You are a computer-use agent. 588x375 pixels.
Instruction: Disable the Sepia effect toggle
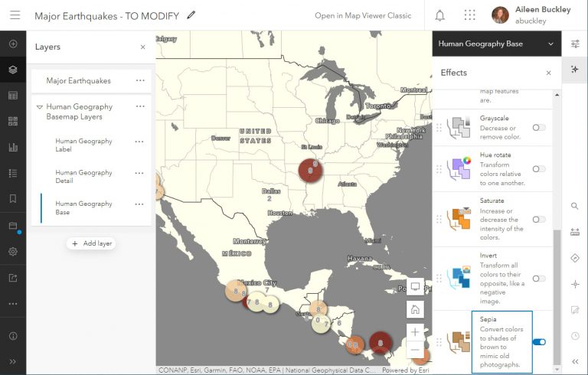539,342
